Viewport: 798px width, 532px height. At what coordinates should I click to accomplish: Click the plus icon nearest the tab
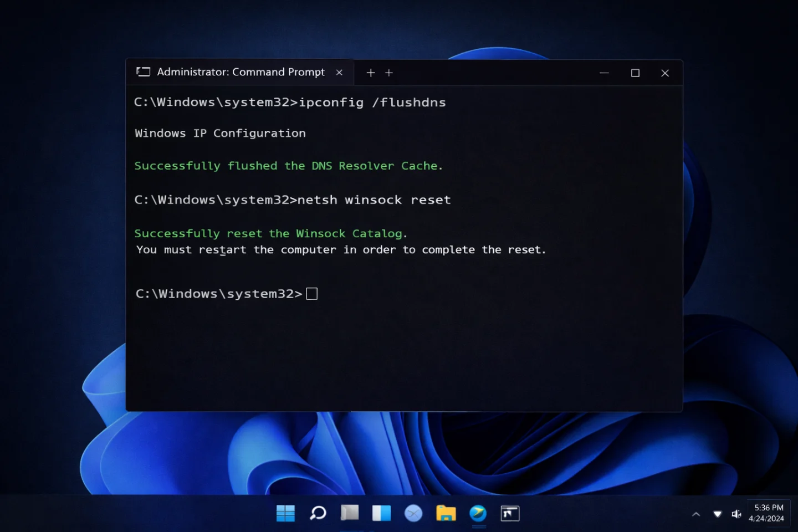(371, 73)
